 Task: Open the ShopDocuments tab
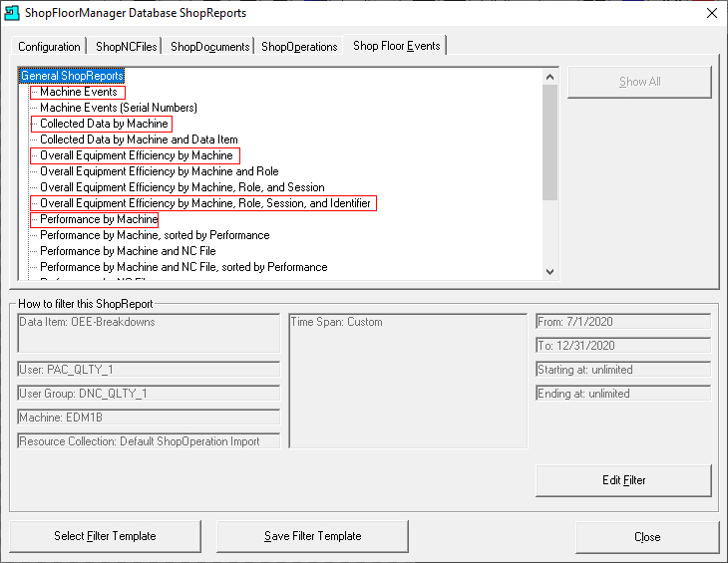[209, 47]
